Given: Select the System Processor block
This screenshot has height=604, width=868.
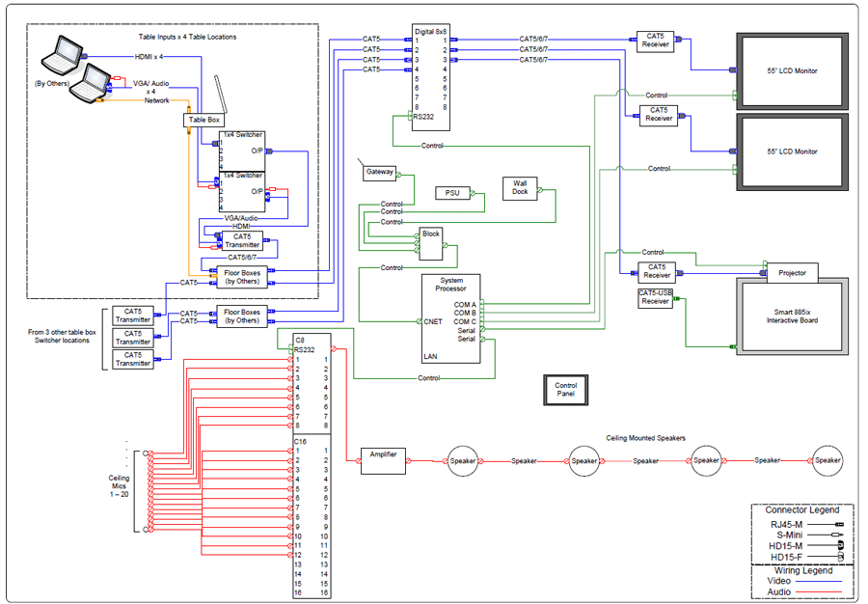Looking at the screenshot, I should (x=450, y=319).
